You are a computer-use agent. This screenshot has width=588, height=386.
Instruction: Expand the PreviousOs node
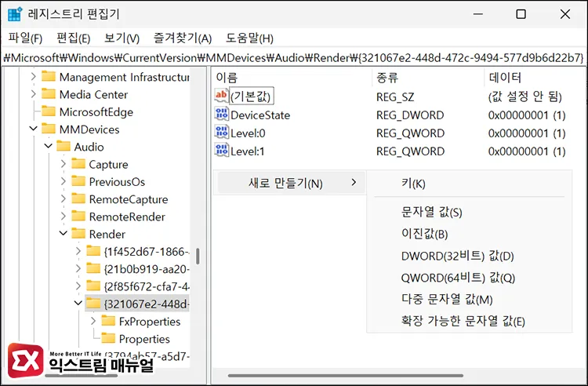click(64, 181)
